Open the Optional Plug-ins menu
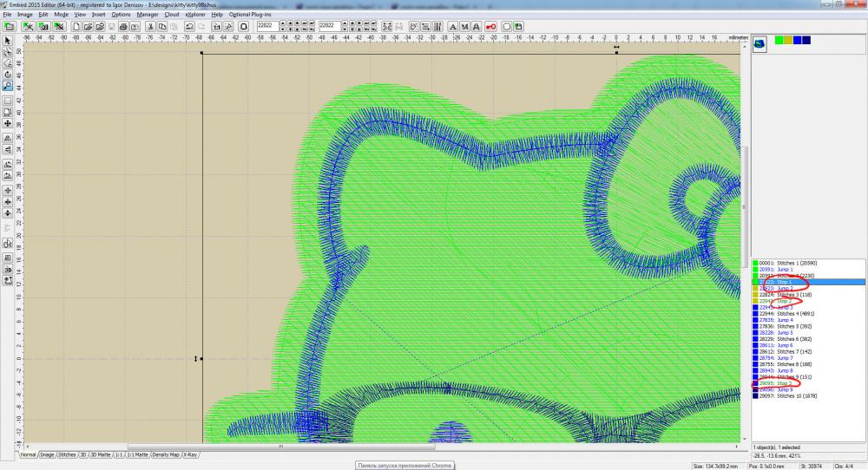This screenshot has width=868, height=470. pos(250,15)
